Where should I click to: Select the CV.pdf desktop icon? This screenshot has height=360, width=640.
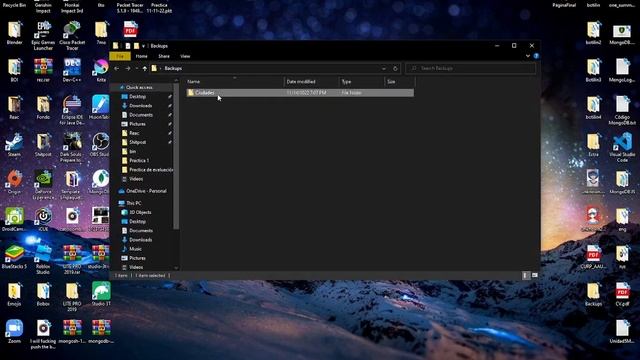(x=622, y=295)
